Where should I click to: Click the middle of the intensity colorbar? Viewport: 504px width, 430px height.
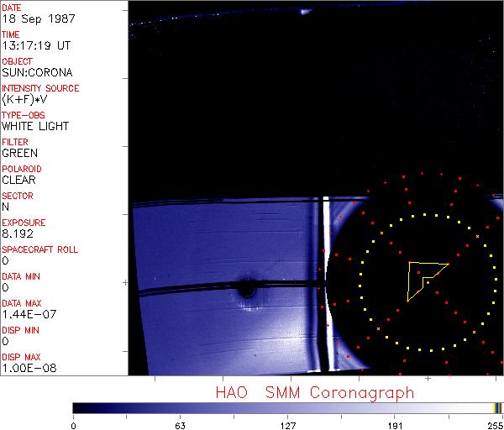(x=287, y=407)
